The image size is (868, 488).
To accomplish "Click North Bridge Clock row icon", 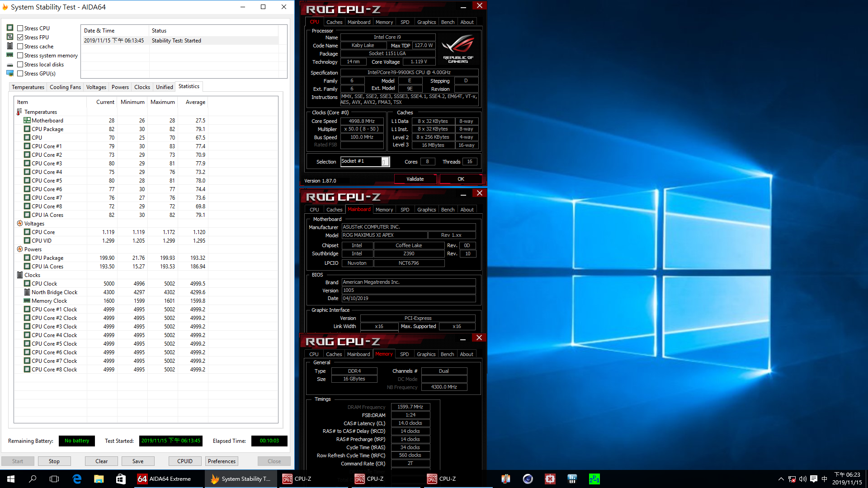I will pyautogui.click(x=27, y=292).
